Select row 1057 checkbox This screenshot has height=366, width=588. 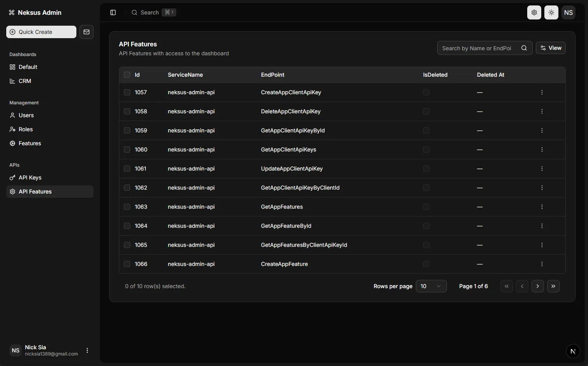pos(127,92)
